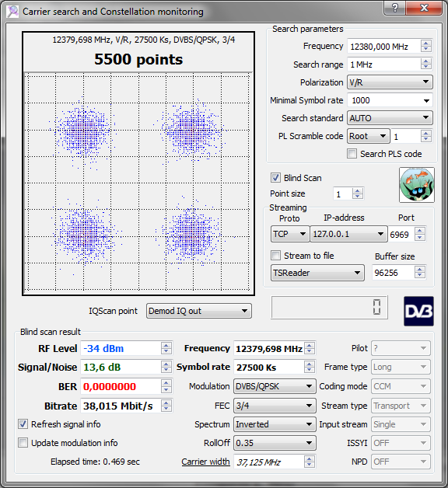448x488 pixels.
Task: Open the Polarization V/R dropdown
Action: [x=390, y=82]
